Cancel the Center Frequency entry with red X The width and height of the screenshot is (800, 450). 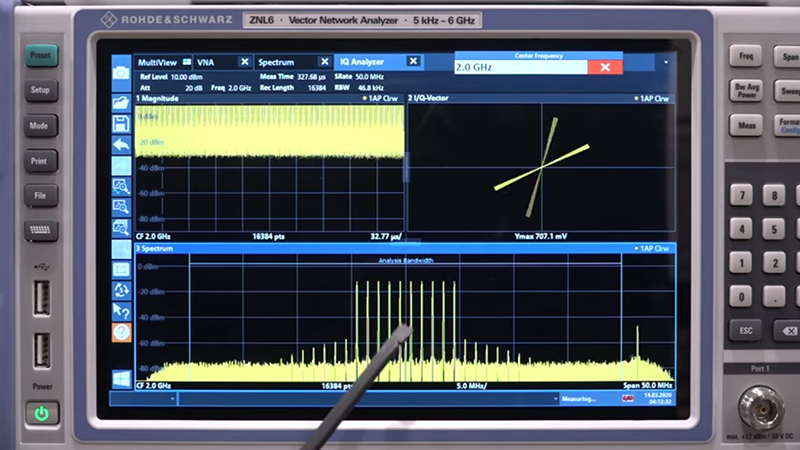(604, 67)
